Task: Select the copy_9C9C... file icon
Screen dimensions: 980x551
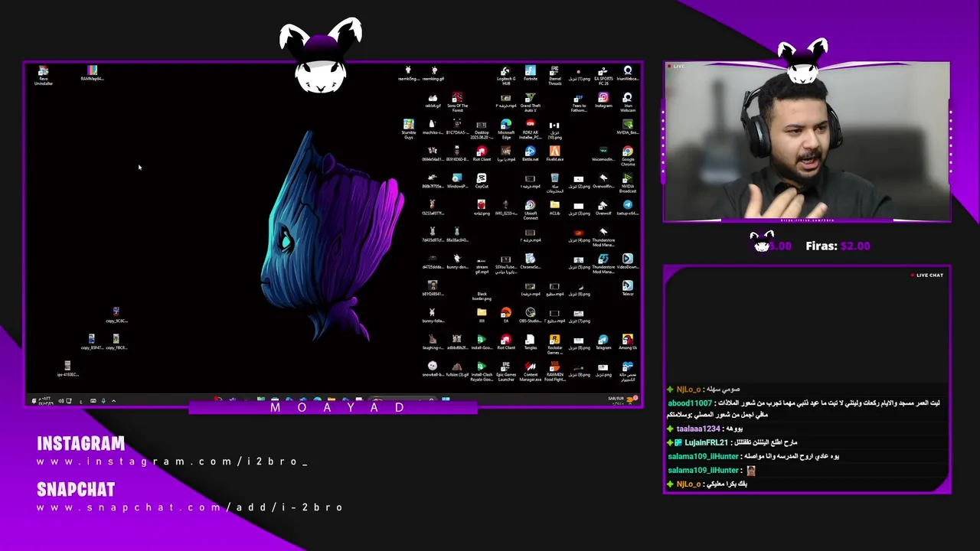Action: [x=116, y=315]
